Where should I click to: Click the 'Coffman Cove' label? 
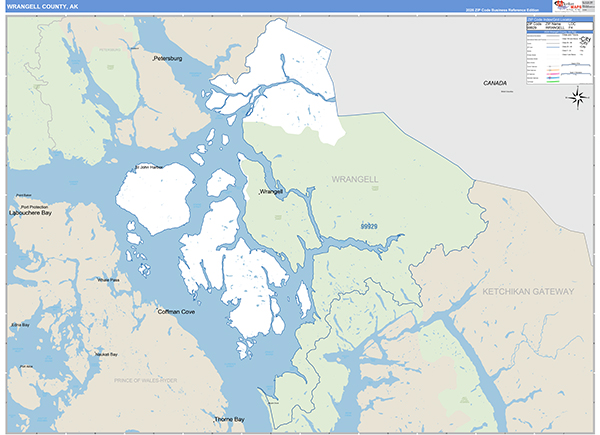click(x=176, y=312)
